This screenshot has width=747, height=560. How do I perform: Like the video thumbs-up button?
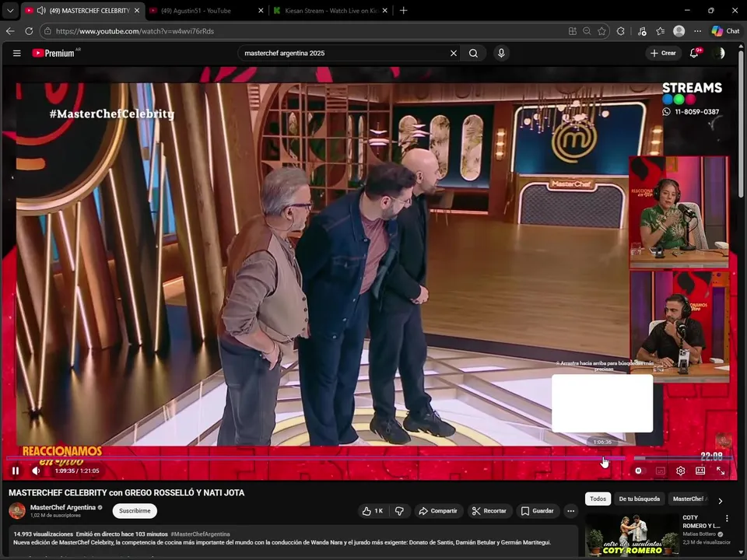(x=373, y=511)
